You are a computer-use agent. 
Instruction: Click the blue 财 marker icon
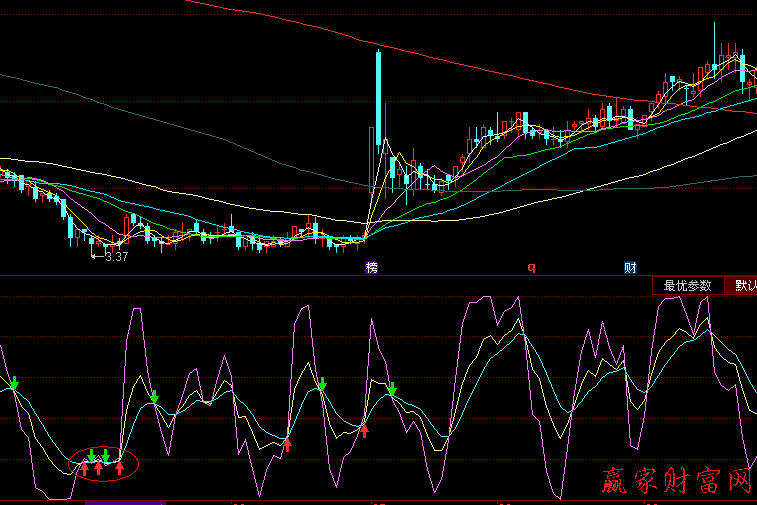pyautogui.click(x=630, y=268)
